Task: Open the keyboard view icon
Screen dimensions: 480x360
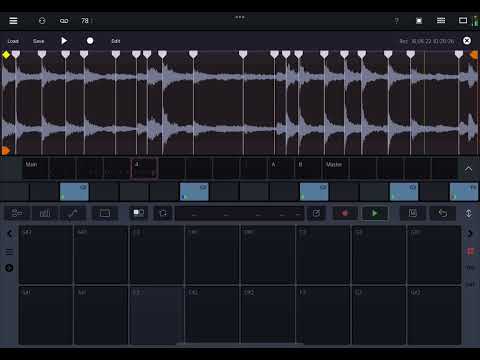Action: point(105,213)
